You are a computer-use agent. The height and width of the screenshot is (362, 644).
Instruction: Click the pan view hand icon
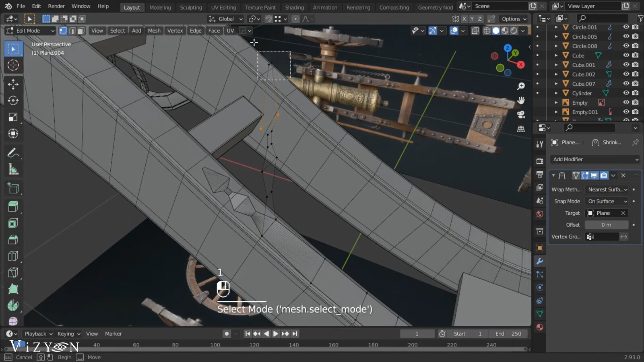[x=521, y=100]
